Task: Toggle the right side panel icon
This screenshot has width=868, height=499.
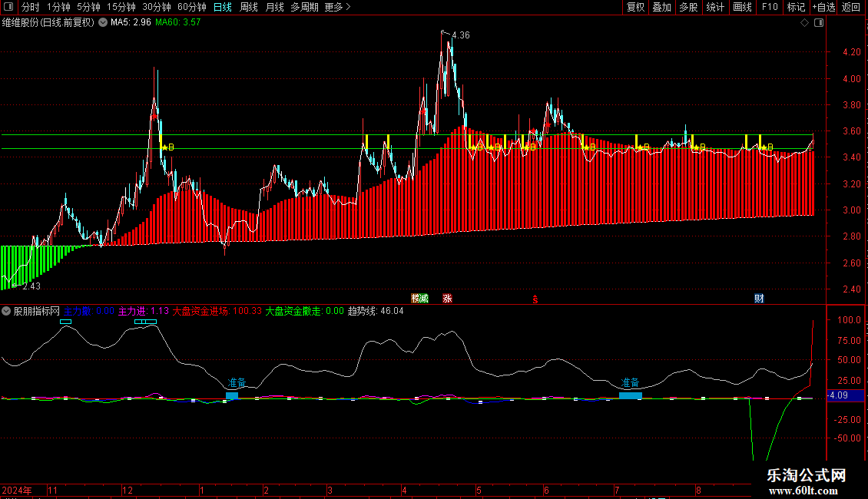Action: coord(819,23)
